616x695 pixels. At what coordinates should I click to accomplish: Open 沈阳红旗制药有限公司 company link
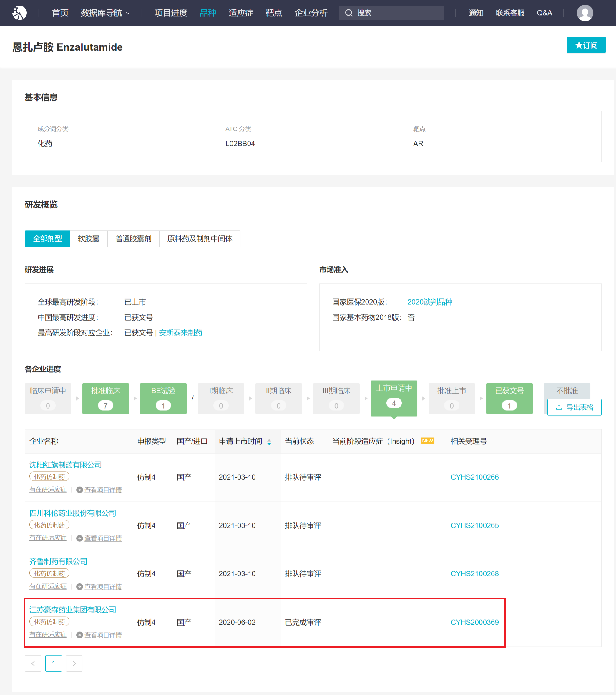[x=66, y=465]
